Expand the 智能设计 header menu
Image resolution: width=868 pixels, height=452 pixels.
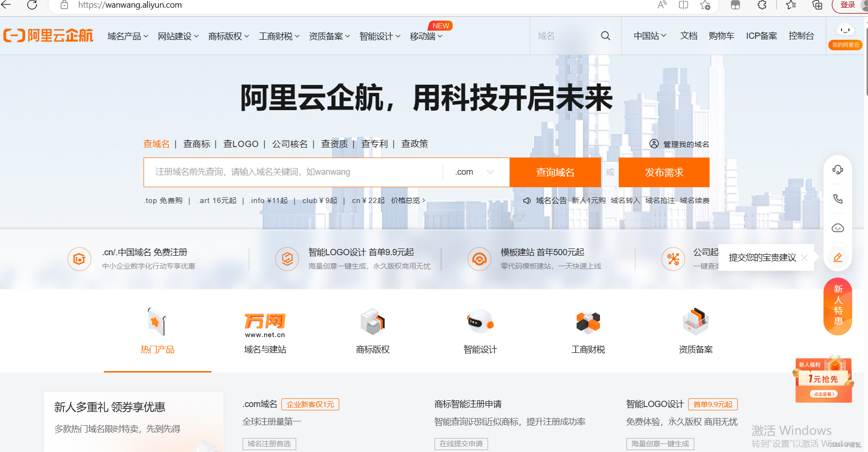[380, 36]
